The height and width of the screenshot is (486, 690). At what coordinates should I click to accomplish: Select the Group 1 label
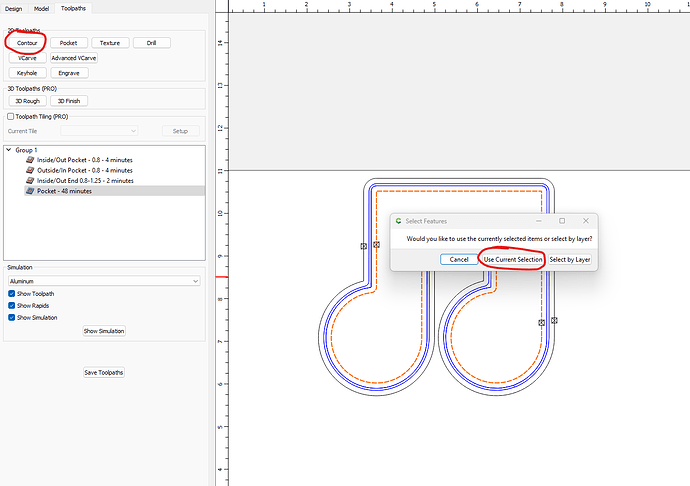tap(26, 150)
